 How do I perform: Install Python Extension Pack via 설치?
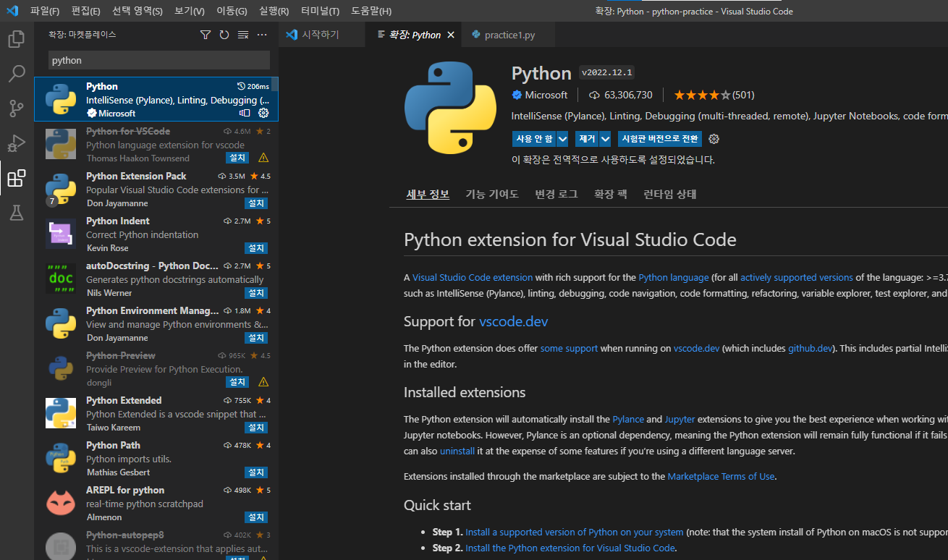click(x=256, y=203)
